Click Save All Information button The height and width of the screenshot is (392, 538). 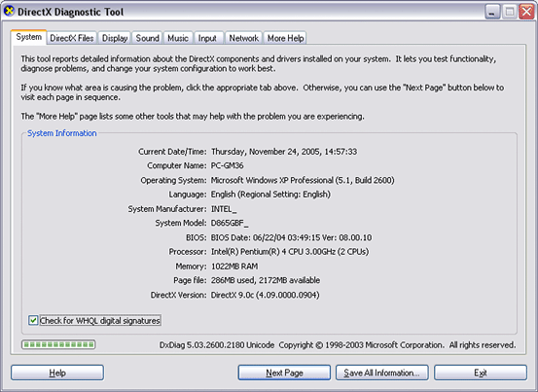(x=382, y=373)
